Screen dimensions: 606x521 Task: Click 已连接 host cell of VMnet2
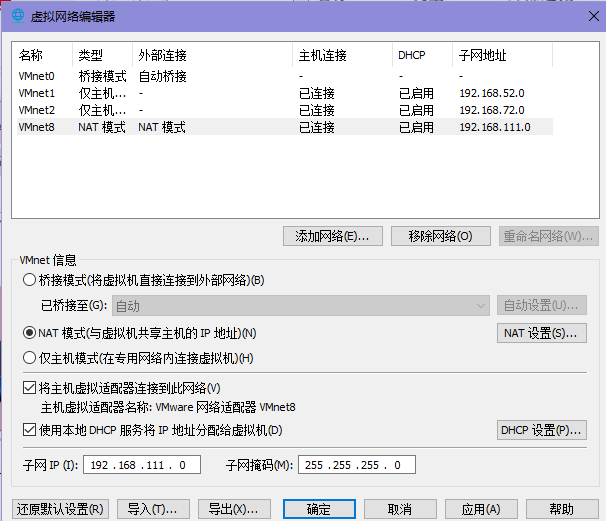point(317,110)
